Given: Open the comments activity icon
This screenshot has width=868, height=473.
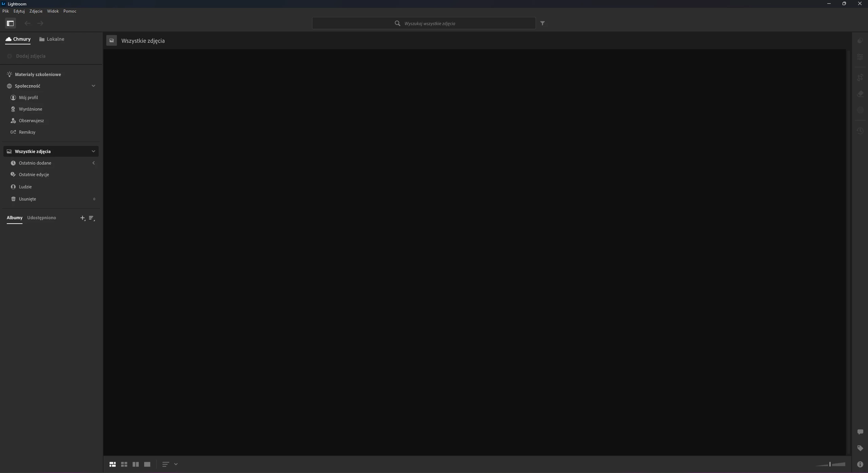Looking at the screenshot, I should point(860,432).
